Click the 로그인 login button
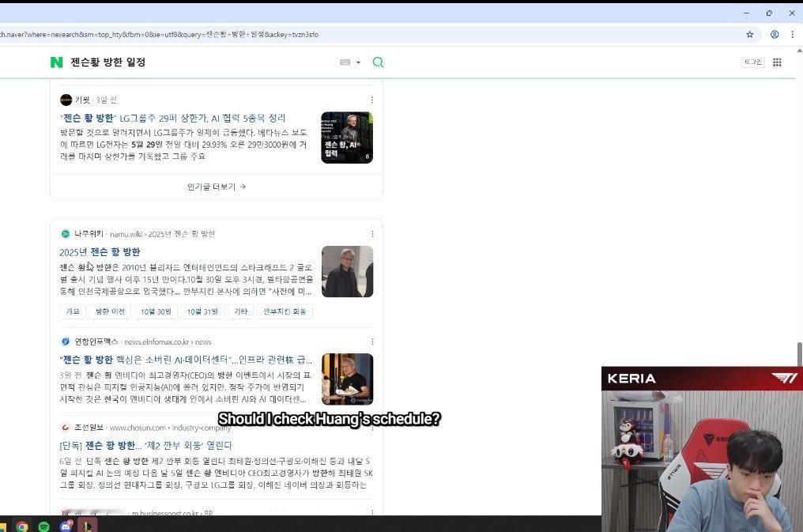 point(752,62)
